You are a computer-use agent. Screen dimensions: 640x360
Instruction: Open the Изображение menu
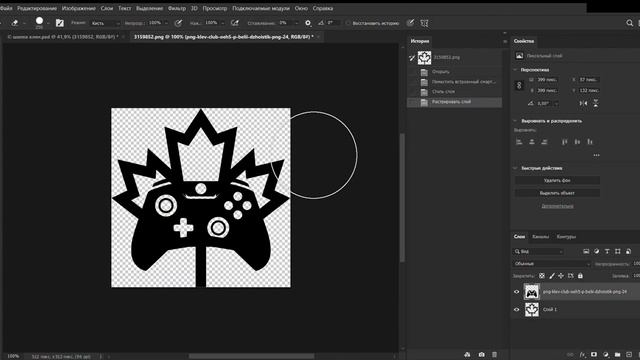point(78,8)
